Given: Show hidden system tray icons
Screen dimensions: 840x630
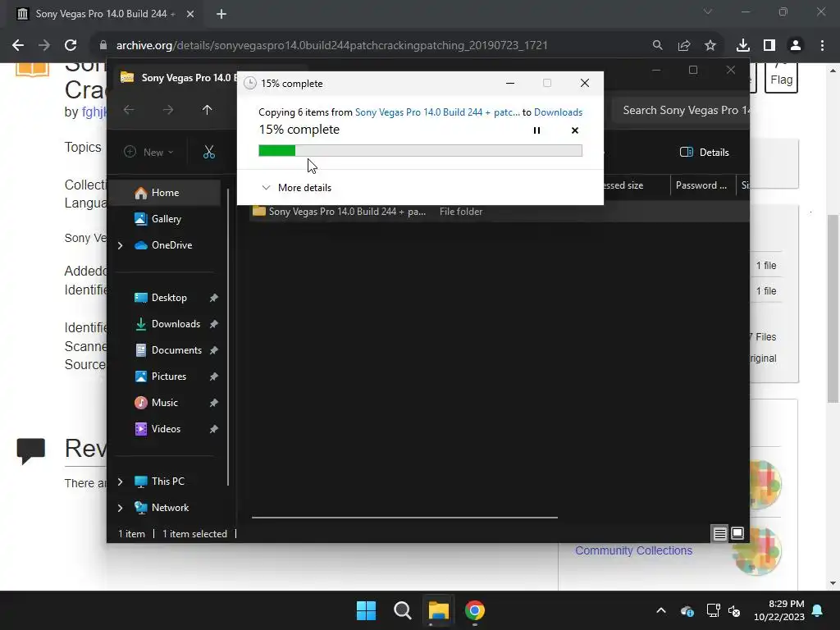Looking at the screenshot, I should click(x=661, y=610).
